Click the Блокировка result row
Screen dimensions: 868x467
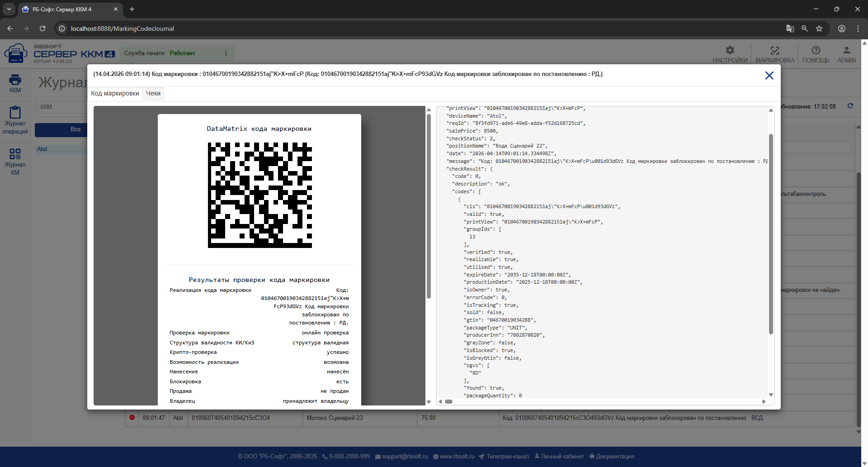click(x=259, y=381)
